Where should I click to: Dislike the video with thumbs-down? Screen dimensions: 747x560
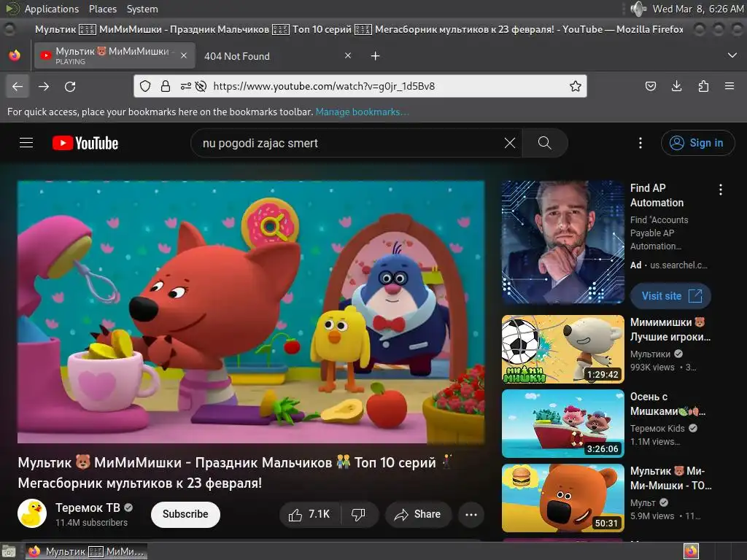click(358, 514)
